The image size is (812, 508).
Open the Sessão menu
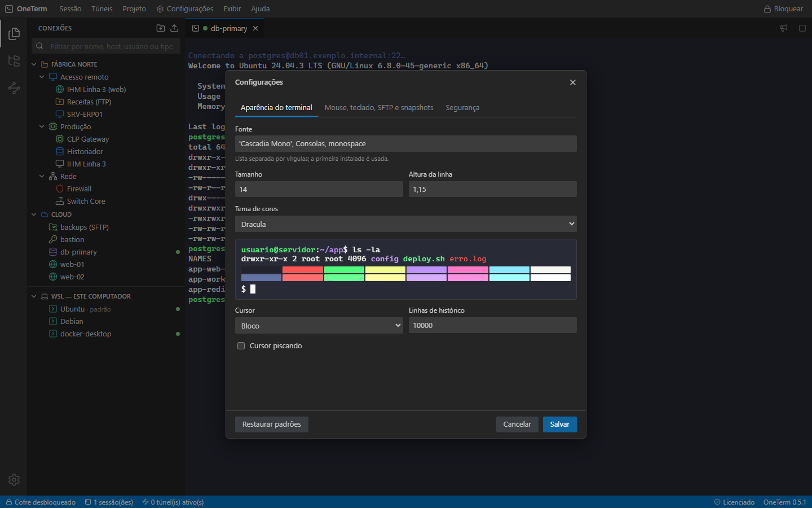pos(70,9)
